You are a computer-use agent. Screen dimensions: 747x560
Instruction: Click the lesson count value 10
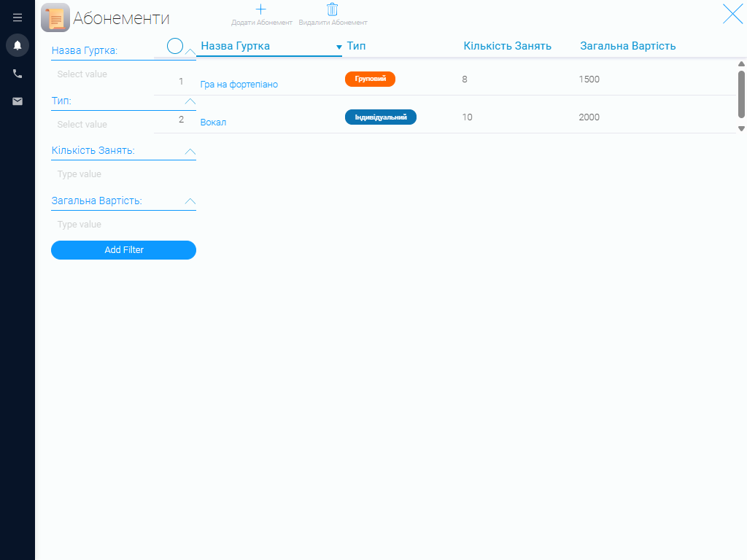pyautogui.click(x=467, y=117)
